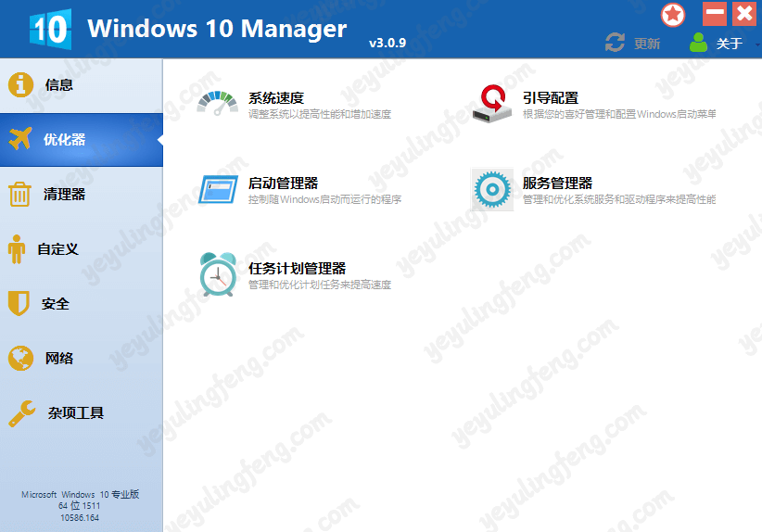762x532 pixels.
Task: Click the globe 网络 icon
Action: [21, 359]
